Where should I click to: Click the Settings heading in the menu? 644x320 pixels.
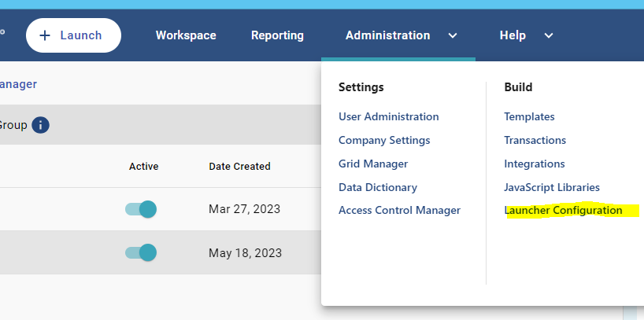tap(361, 87)
